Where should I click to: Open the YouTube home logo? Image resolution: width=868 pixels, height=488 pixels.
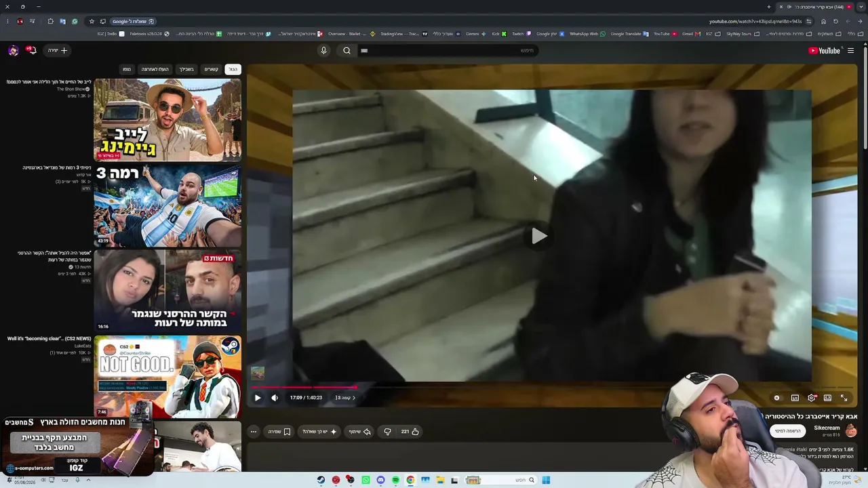pos(824,51)
